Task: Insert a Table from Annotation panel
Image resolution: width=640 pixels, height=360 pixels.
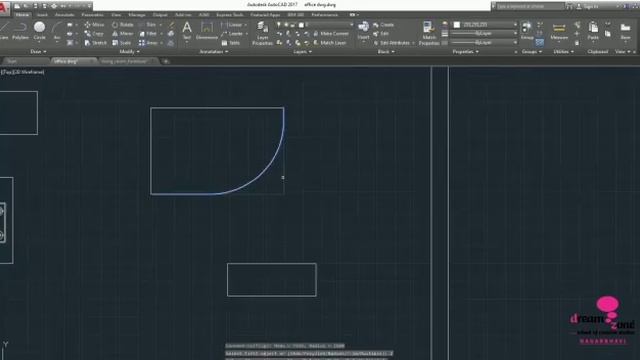Action: (231, 43)
